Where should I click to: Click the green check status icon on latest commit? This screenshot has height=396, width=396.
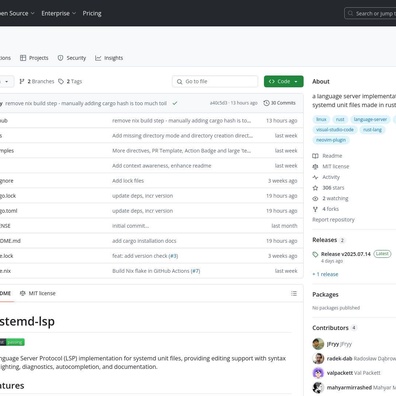coord(175,103)
